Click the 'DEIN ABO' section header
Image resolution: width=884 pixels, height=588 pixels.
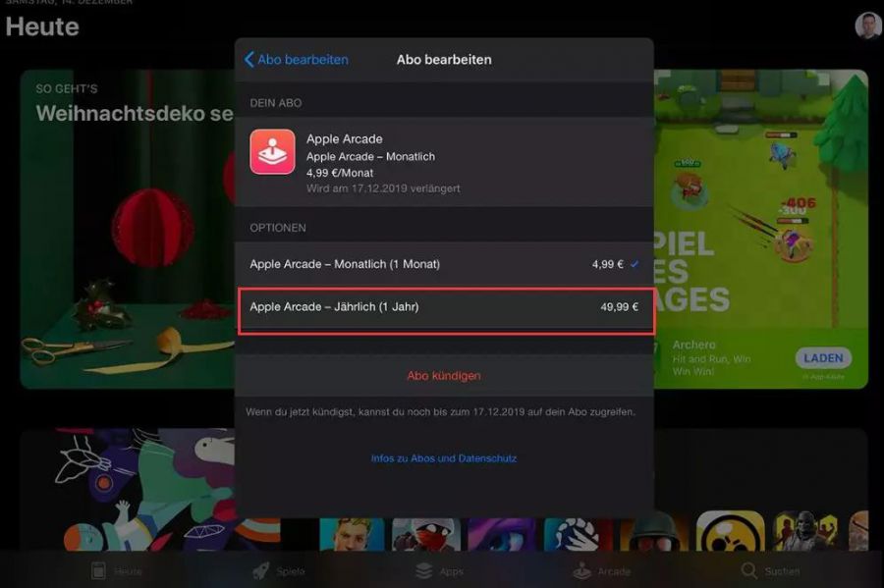(x=276, y=103)
